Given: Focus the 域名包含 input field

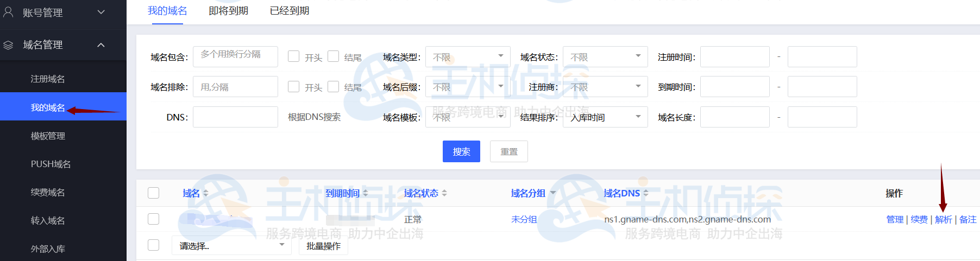Looking at the screenshot, I should click(x=235, y=56).
